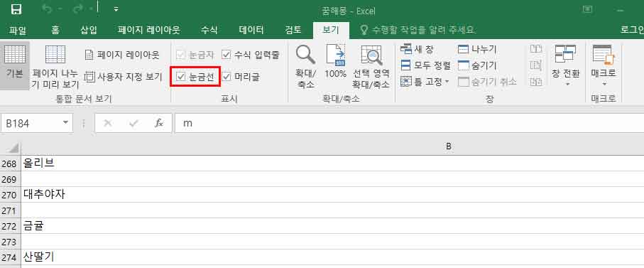Expand the Name Box dropdown arrow
This screenshot has height=268, width=644.
click(x=65, y=123)
